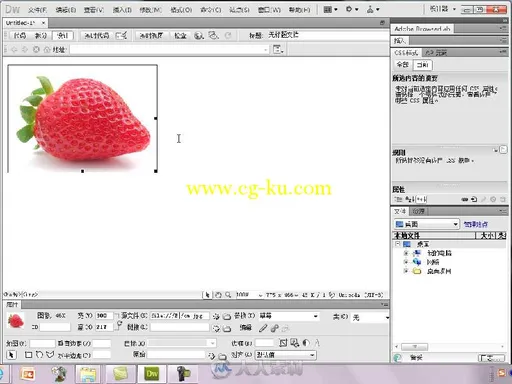
Task: Select the zoom magnifier tool in status bar
Action: point(228,295)
